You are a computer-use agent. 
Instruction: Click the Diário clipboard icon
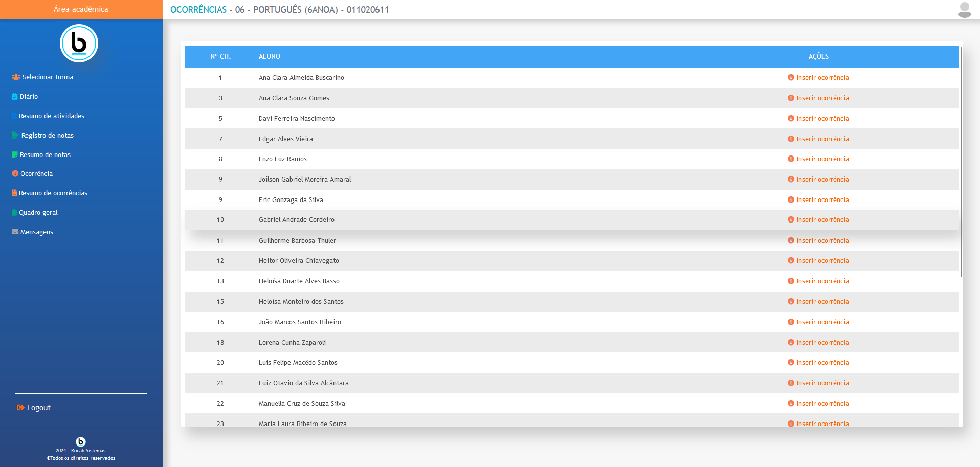pyautogui.click(x=15, y=96)
